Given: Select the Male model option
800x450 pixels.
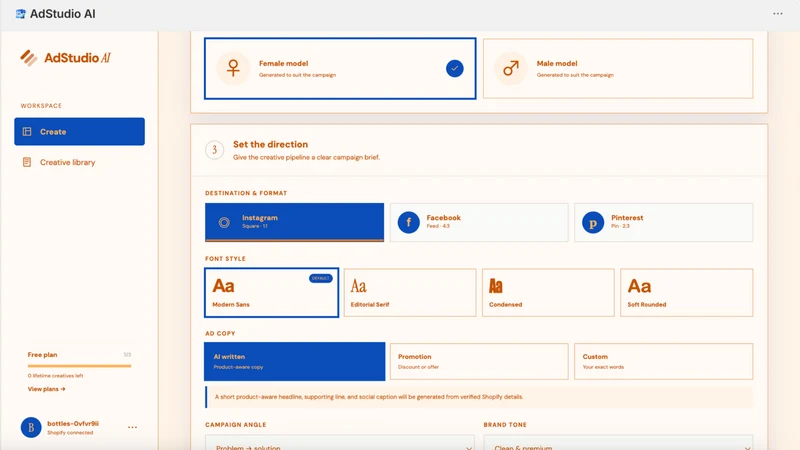Looking at the screenshot, I should coord(618,68).
